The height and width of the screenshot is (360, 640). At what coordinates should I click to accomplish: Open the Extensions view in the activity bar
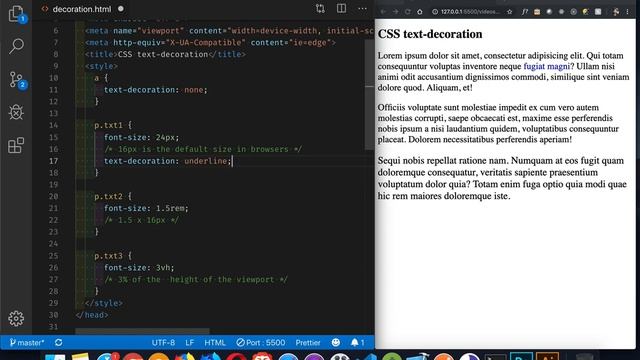16,145
